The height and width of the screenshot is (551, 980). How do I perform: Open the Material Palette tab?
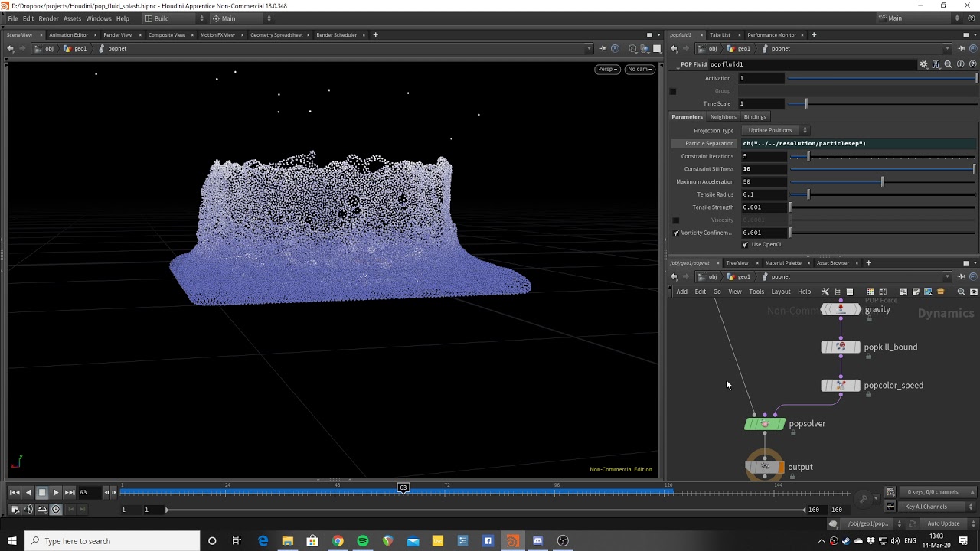point(783,263)
